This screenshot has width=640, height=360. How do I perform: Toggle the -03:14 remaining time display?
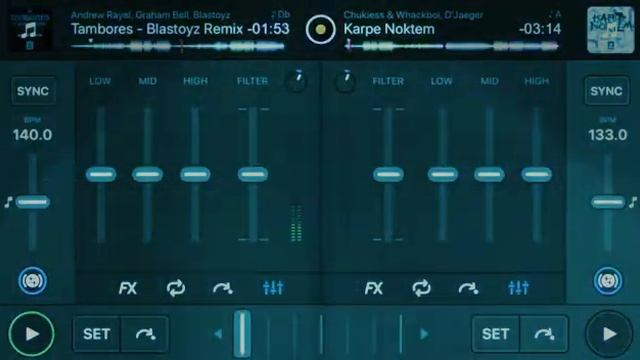pyautogui.click(x=540, y=29)
